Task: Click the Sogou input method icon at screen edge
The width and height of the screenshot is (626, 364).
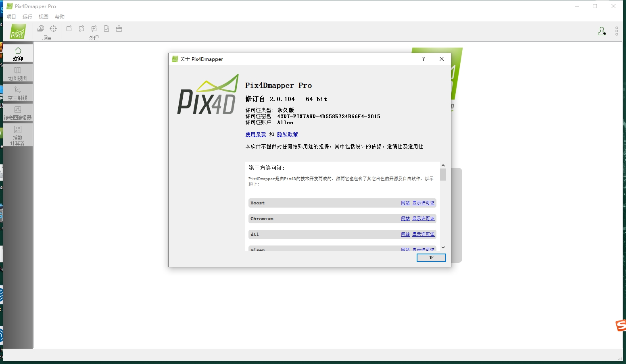Action: tap(621, 325)
